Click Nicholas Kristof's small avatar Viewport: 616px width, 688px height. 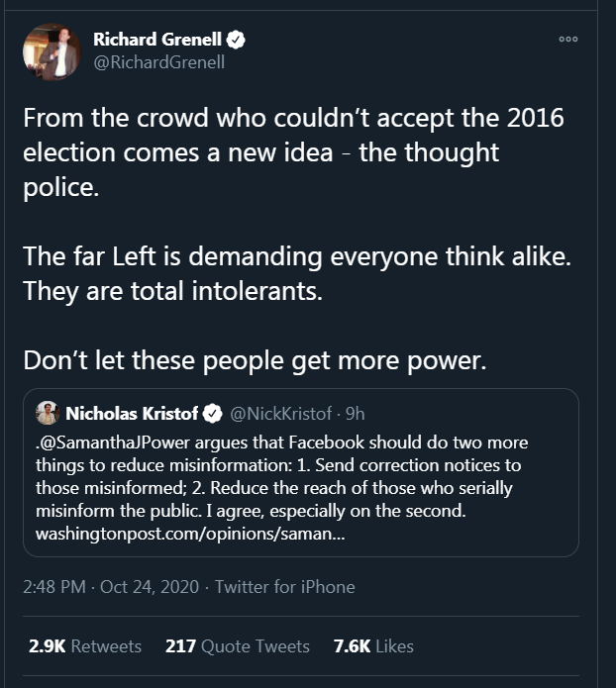[48, 413]
